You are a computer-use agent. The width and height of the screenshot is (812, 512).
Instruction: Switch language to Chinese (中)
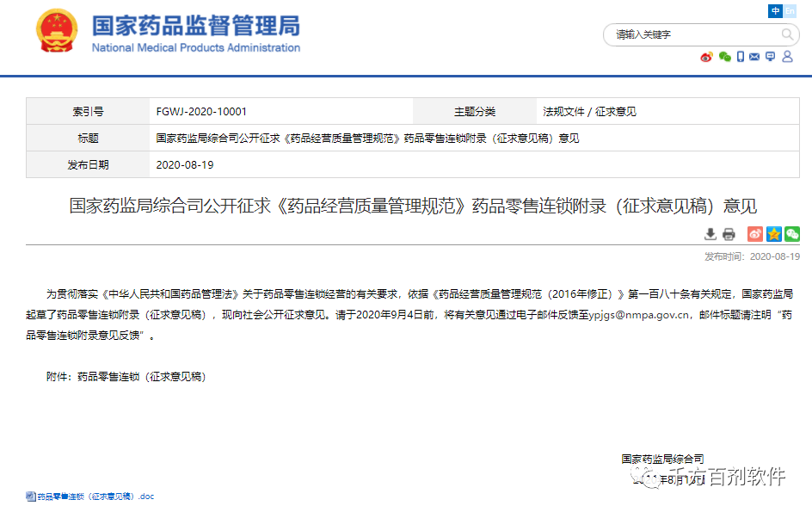[775, 11]
